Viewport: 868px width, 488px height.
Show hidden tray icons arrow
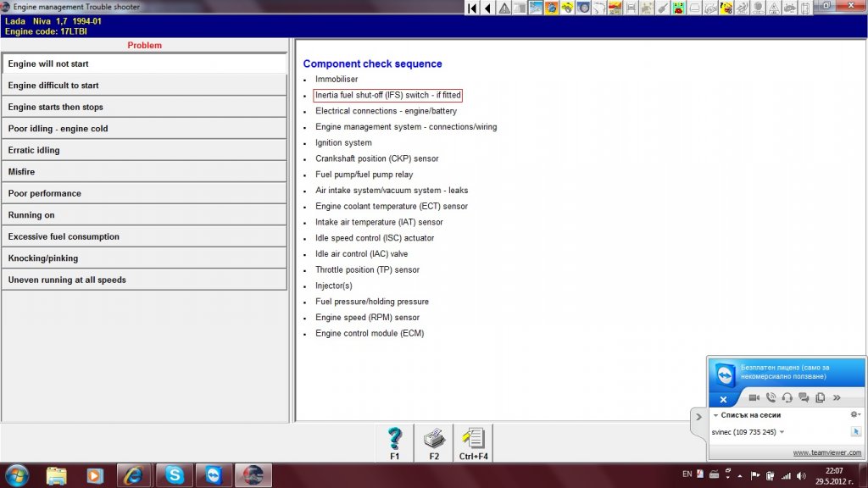tap(739, 476)
